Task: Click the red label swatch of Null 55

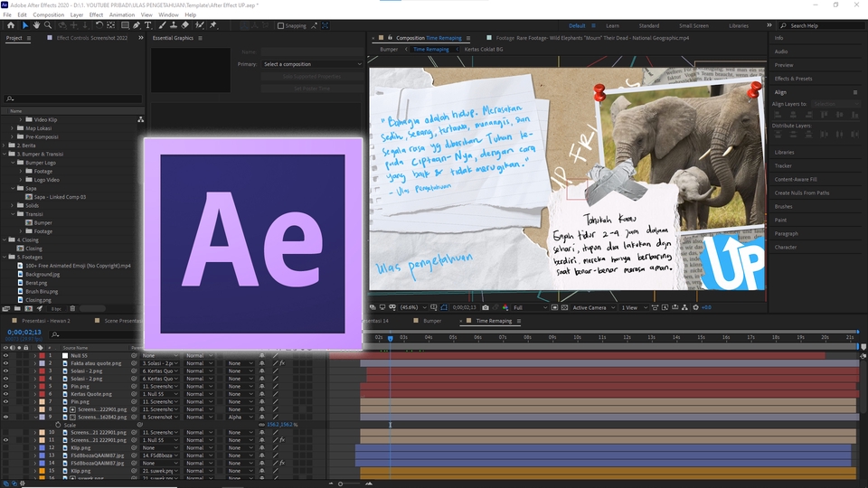Action: point(42,356)
